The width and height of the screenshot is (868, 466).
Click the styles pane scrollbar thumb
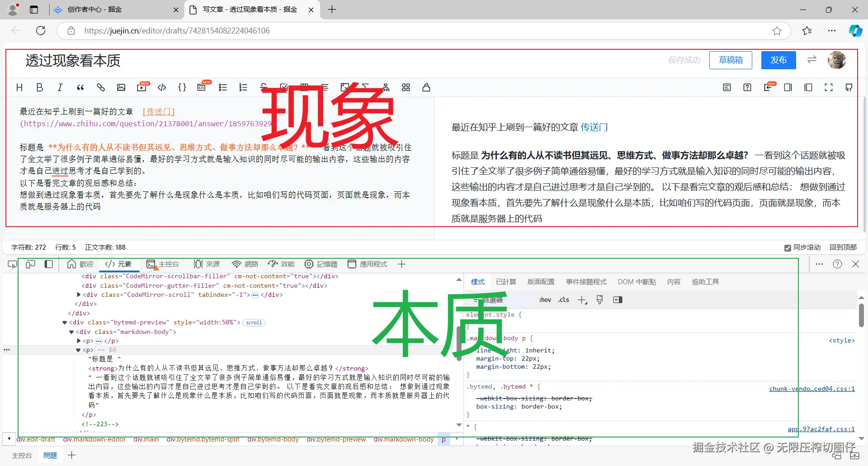[x=861, y=315]
